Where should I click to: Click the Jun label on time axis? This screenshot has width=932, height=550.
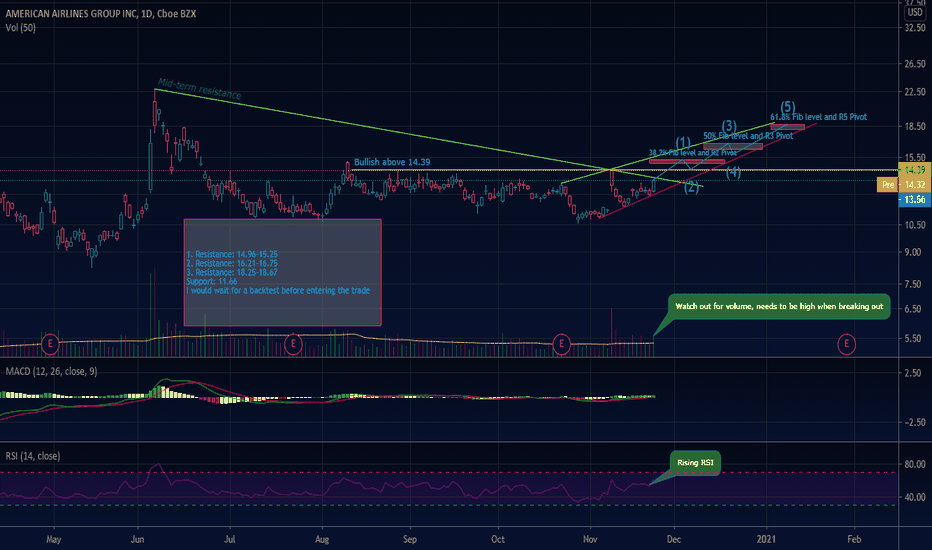click(137, 539)
